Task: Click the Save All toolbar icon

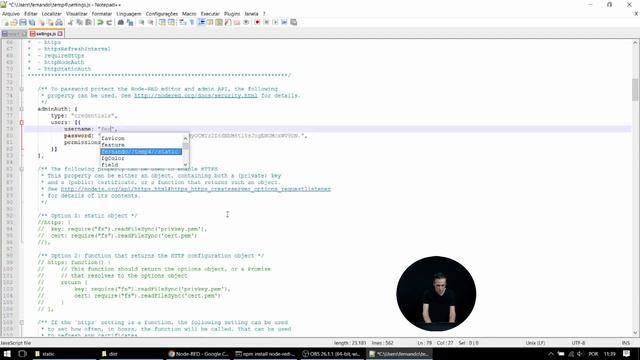Action: [32, 22]
